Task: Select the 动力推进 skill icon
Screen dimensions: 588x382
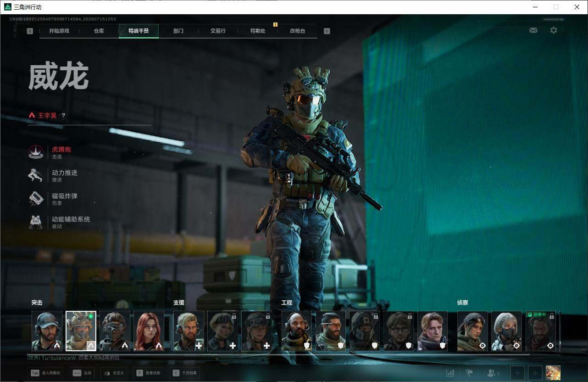Action: [36, 175]
